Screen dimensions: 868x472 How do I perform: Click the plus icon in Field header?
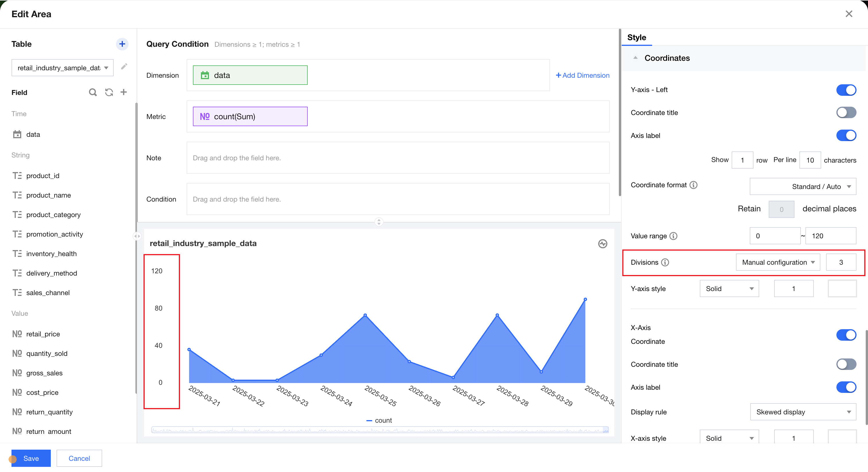[124, 92]
